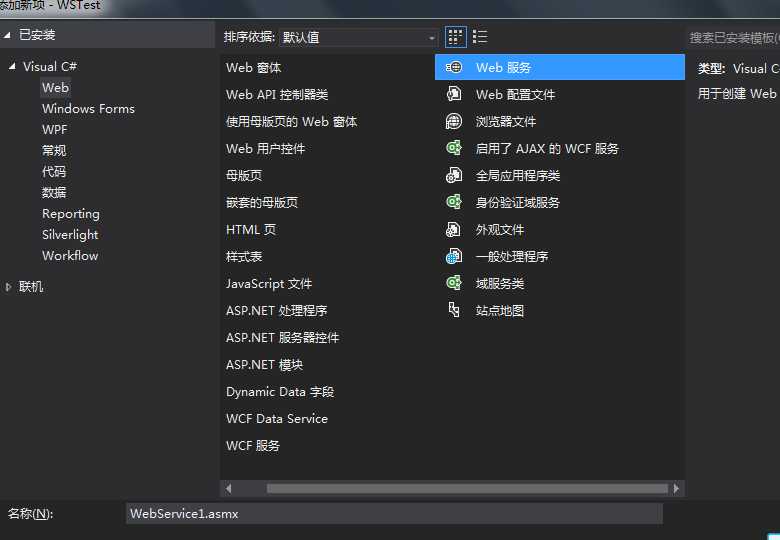Select the 代码 category
The height and width of the screenshot is (540, 780).
[x=54, y=172]
